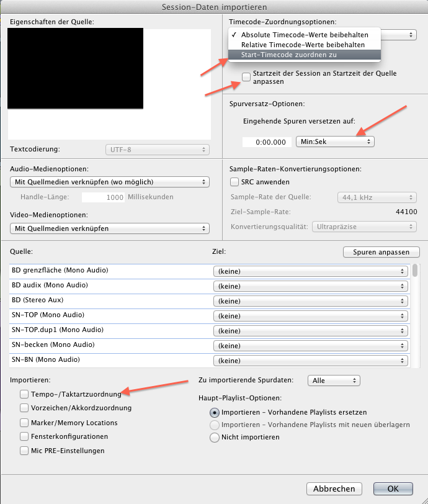Select source track 'SN-BN (Mono Audio)'
Viewport: 428px width, 504px height.
click(x=46, y=359)
